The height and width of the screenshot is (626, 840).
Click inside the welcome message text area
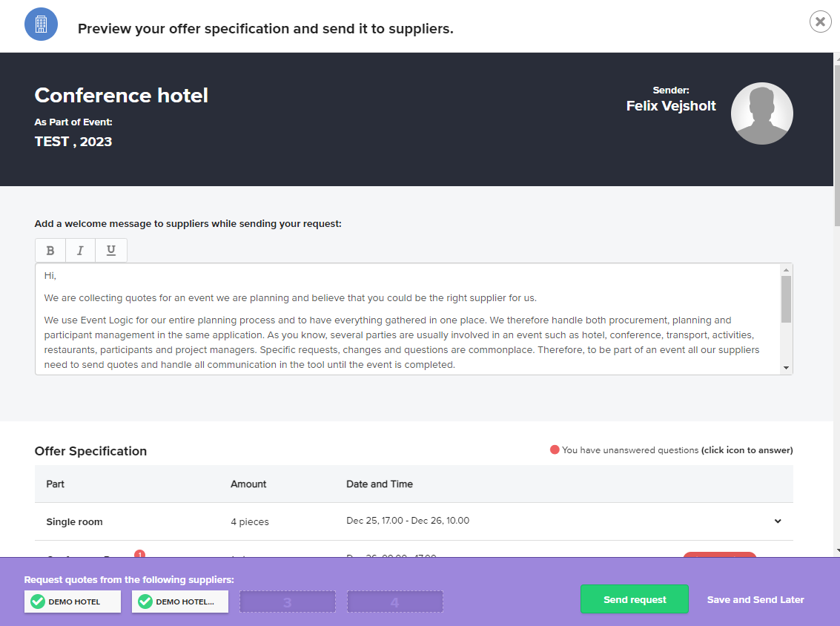click(x=409, y=319)
